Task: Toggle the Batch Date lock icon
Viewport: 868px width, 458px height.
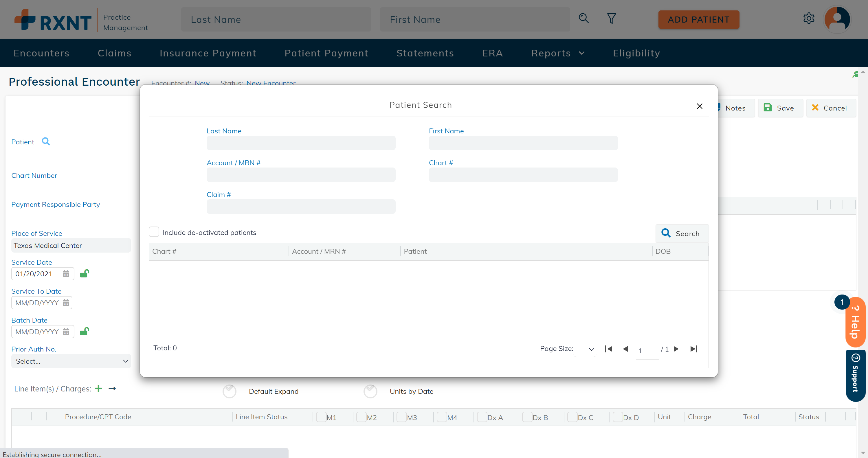Action: point(84,331)
